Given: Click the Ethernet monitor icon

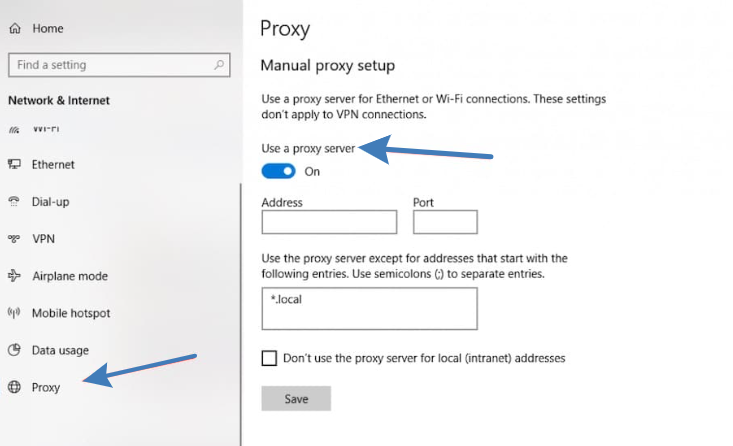Looking at the screenshot, I should point(15,164).
